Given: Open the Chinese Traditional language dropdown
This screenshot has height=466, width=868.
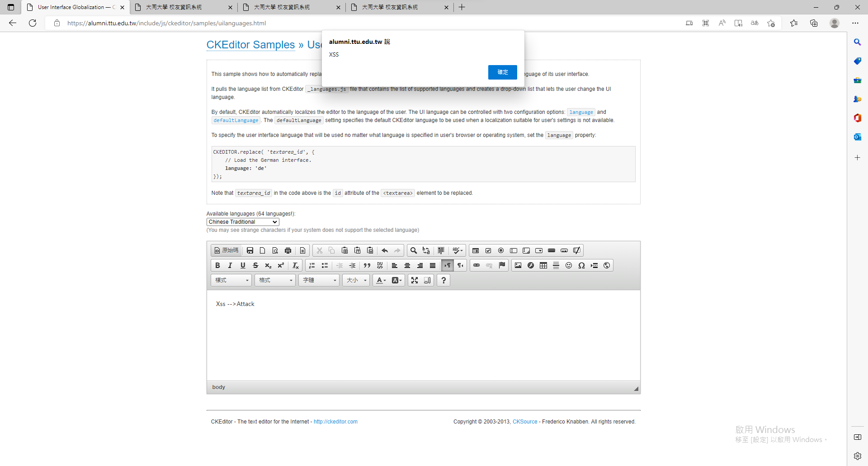Looking at the screenshot, I should point(243,222).
